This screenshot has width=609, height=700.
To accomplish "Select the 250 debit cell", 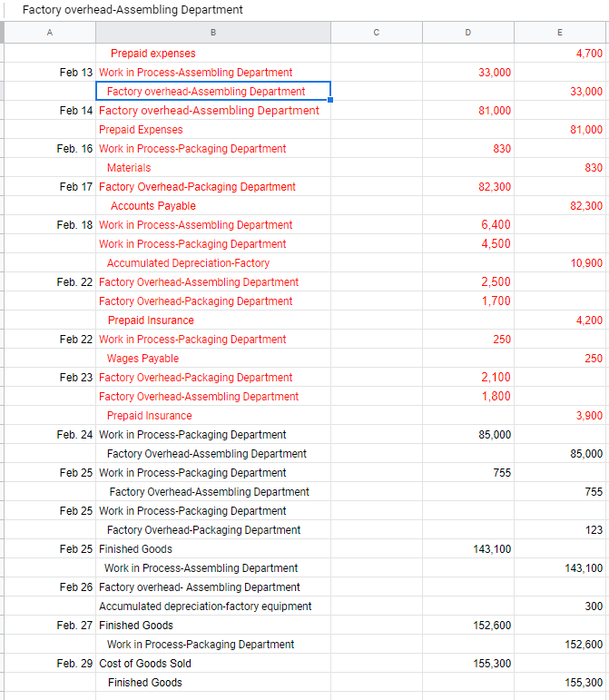I will click(468, 340).
